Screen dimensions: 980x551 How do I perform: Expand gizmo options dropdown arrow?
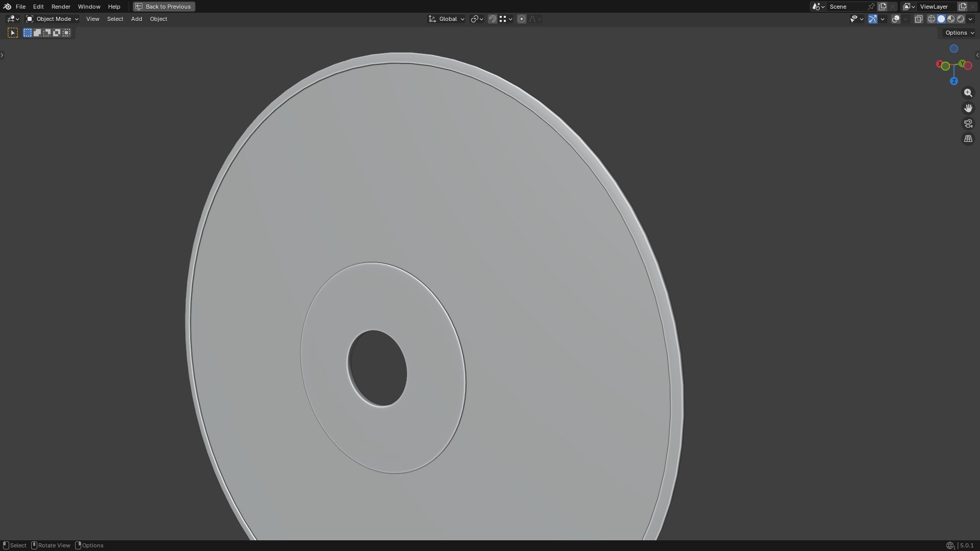[883, 19]
